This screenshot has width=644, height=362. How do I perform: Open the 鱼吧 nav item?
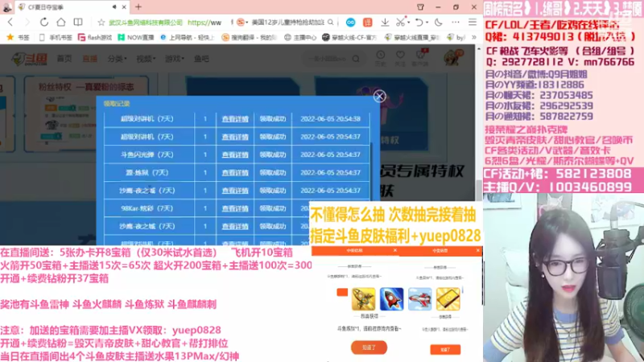(201, 59)
